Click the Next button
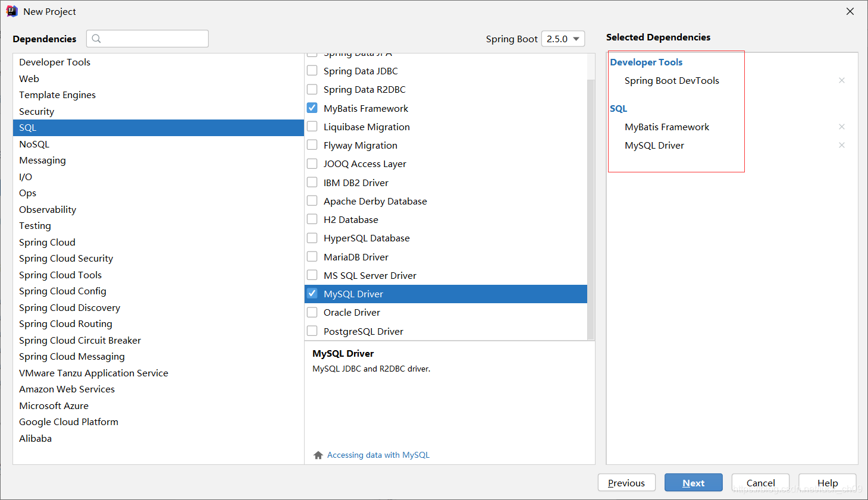 (694, 483)
